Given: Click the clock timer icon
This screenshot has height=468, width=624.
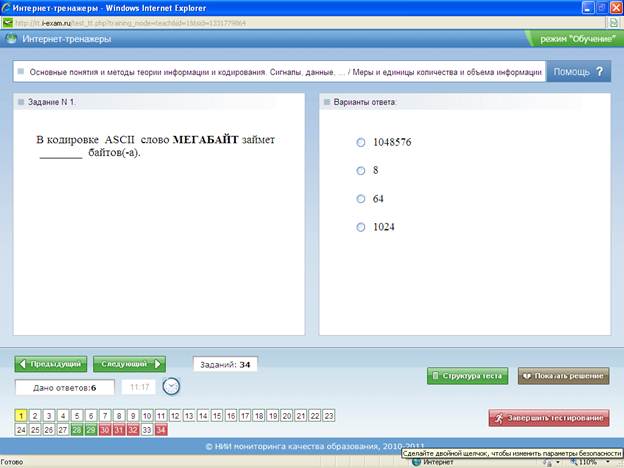Looking at the screenshot, I should [171, 386].
